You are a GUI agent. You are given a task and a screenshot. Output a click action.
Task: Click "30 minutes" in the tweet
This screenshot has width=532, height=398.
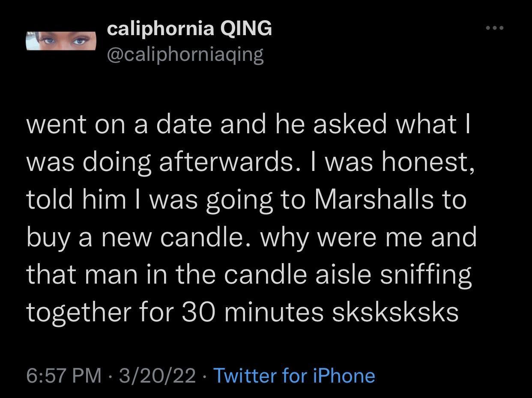252,313
